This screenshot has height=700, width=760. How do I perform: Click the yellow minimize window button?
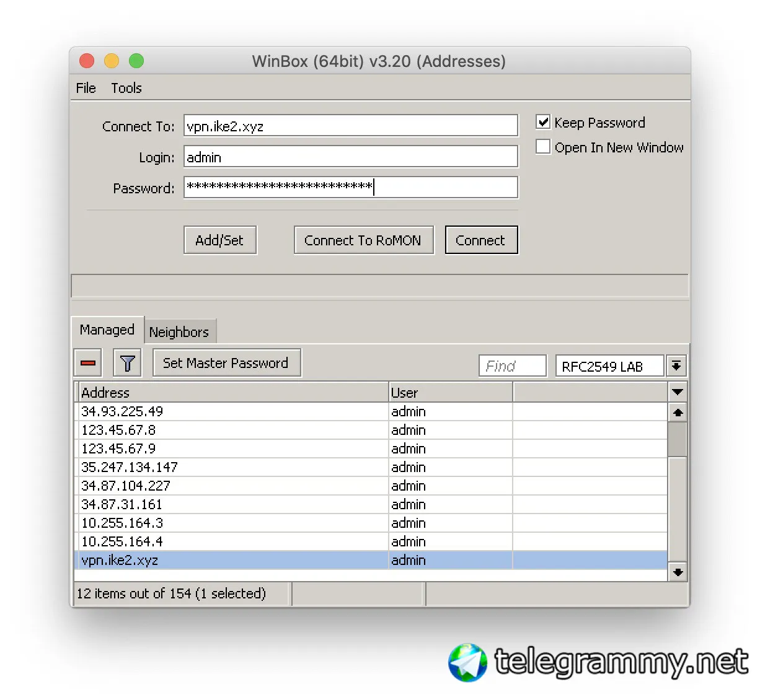coord(112,61)
